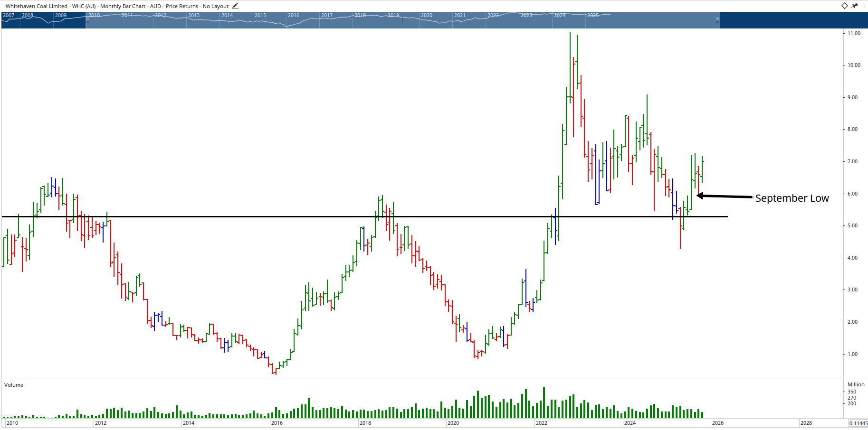The height and width of the screenshot is (430, 868).
Task: Click the 2016 label on the bottom date axis
Action: click(277, 423)
